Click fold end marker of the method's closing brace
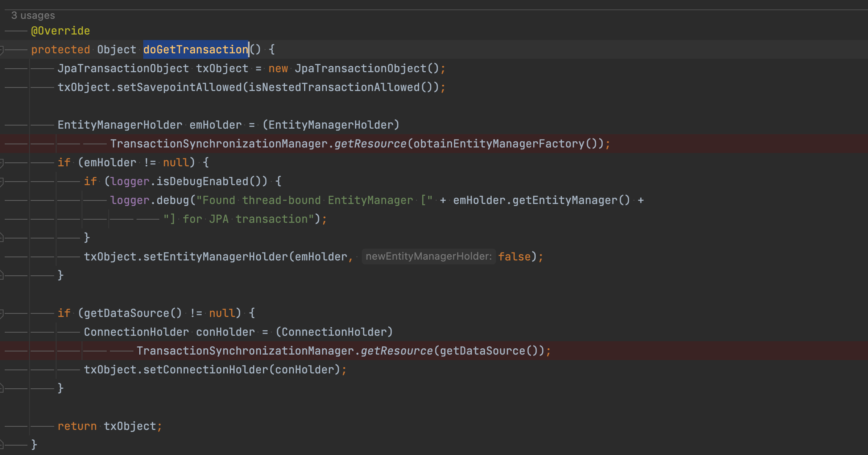Screen dimensions: 868x455 (2, 445)
